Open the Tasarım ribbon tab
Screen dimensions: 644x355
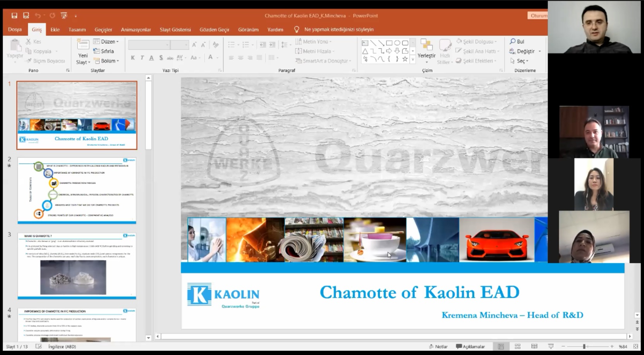[x=77, y=29]
